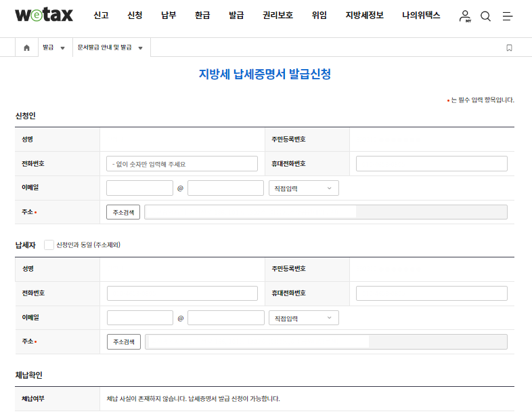Focus the 납세자 email domain field
Screen dimensions: 532x418
pos(226,318)
